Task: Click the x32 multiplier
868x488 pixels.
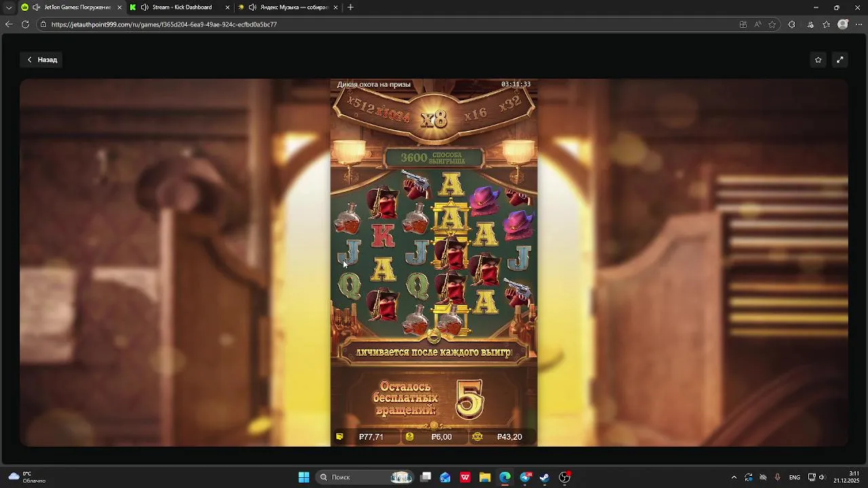Action: point(509,104)
